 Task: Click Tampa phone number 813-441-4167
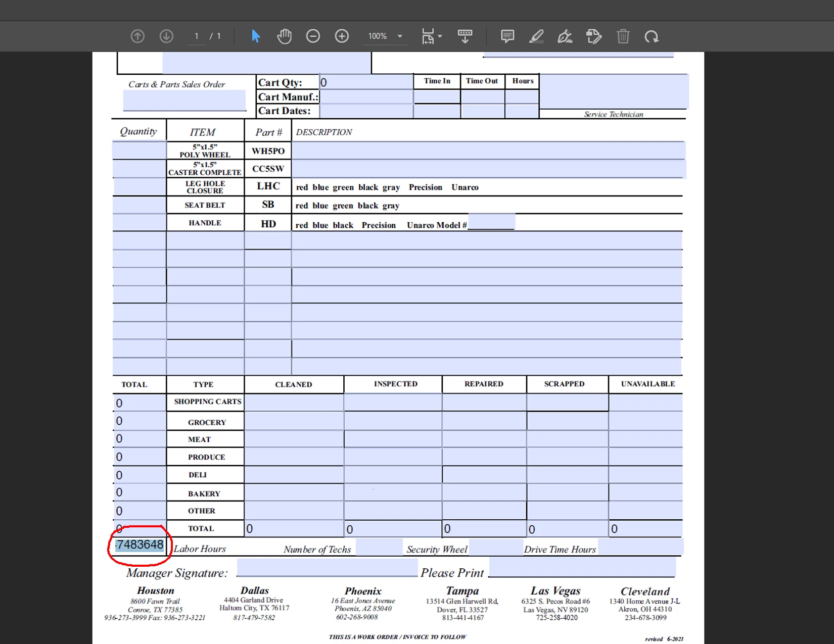(462, 618)
